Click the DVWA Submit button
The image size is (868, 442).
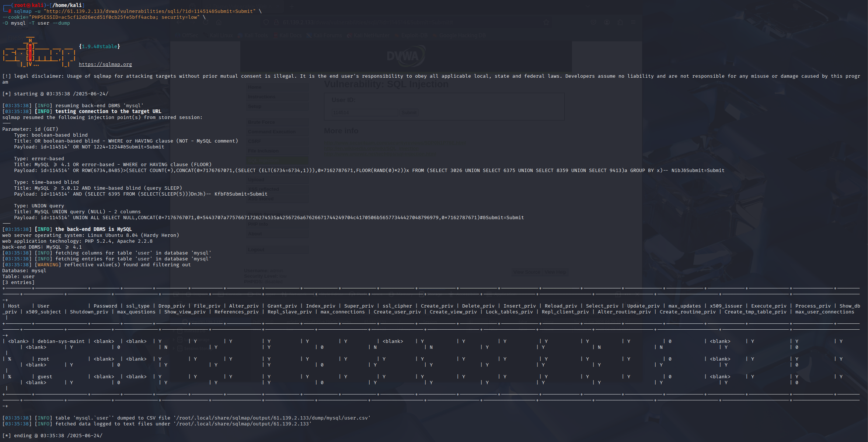tap(409, 113)
